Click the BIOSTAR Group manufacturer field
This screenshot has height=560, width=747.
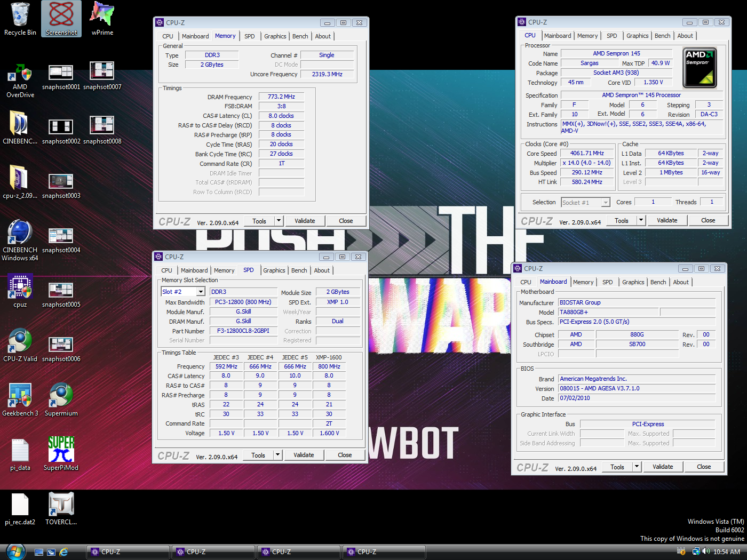click(x=638, y=302)
